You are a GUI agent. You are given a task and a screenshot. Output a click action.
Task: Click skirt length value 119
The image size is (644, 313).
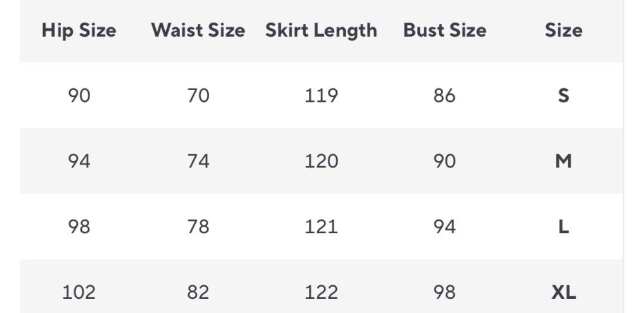(x=321, y=96)
